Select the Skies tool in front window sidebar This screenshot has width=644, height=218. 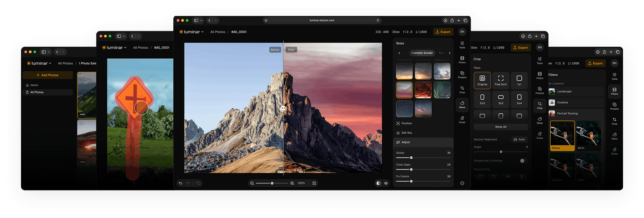462,105
